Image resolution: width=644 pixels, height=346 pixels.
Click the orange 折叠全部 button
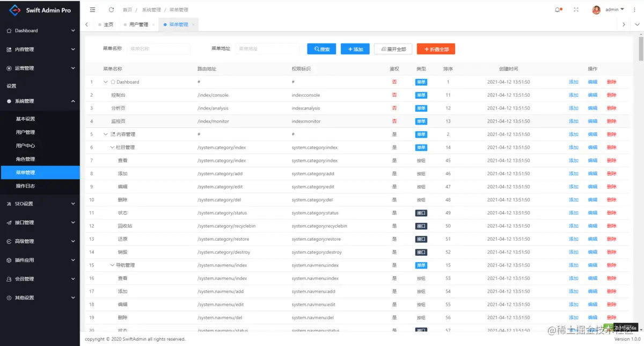tap(436, 49)
